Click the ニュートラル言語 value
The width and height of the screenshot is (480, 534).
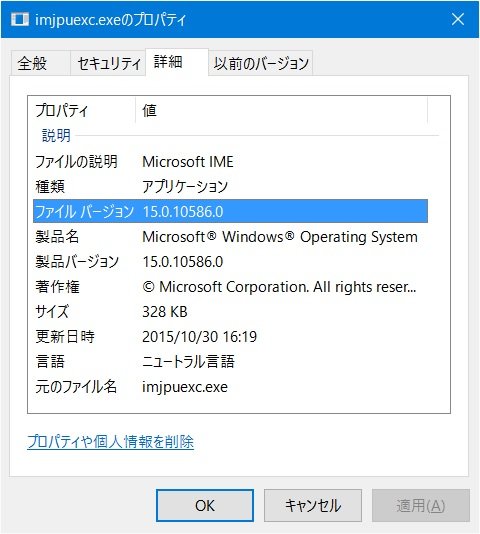click(188, 362)
